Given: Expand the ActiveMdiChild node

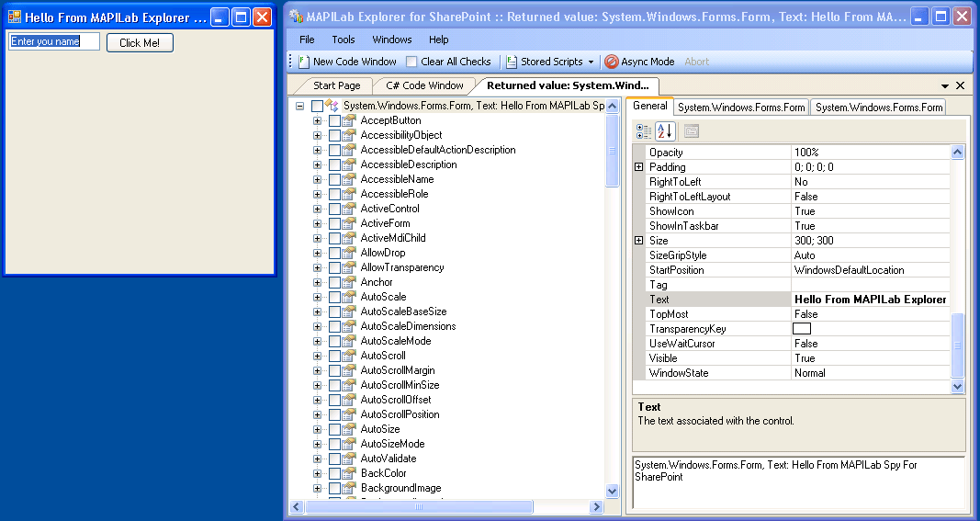Looking at the screenshot, I should click(318, 238).
